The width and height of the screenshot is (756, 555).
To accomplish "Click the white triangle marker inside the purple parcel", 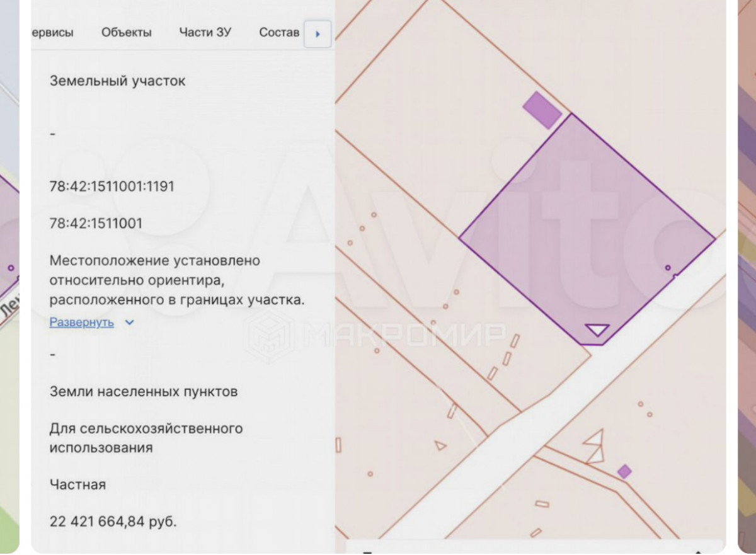I will click(x=597, y=329).
